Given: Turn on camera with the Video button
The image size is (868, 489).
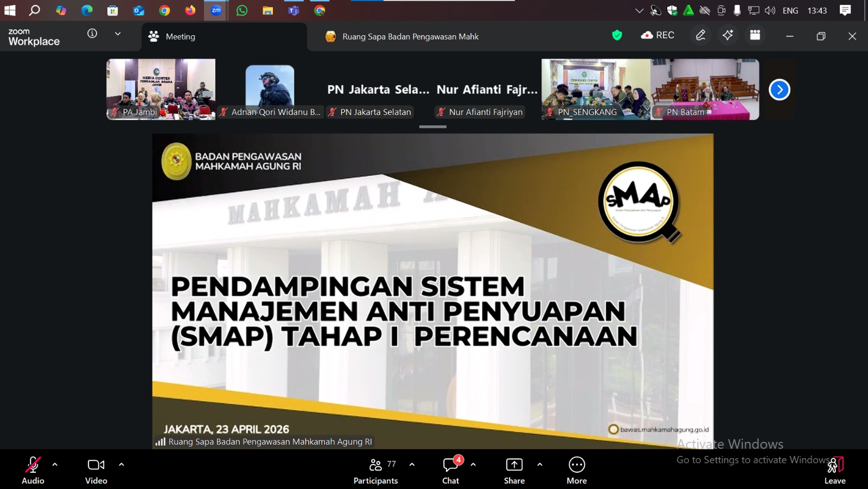Looking at the screenshot, I should click(96, 470).
